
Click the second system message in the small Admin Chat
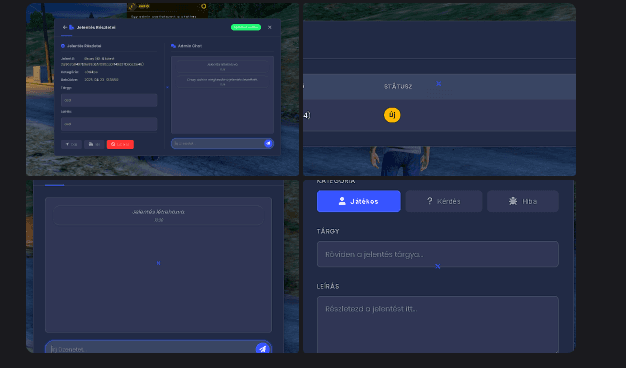(x=222, y=81)
